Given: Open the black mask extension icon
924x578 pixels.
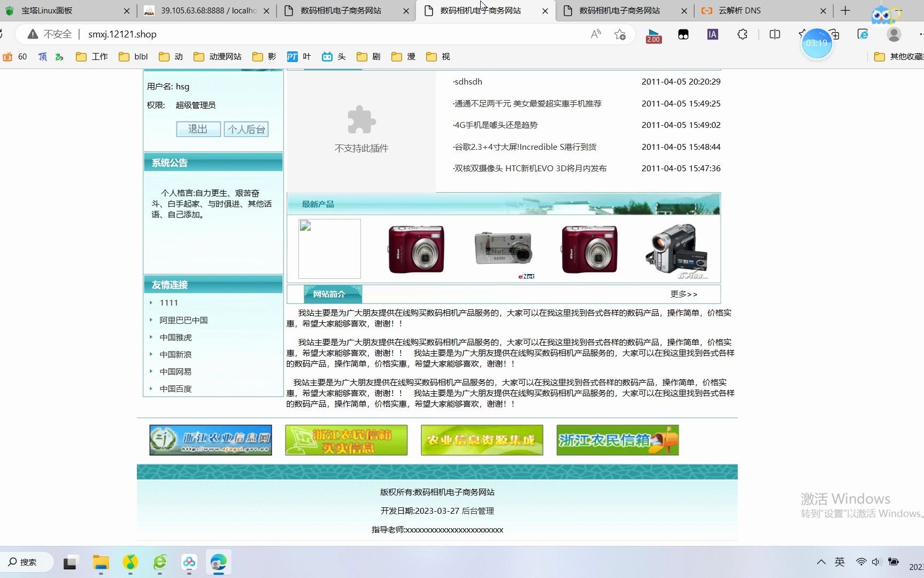Looking at the screenshot, I should click(x=683, y=34).
